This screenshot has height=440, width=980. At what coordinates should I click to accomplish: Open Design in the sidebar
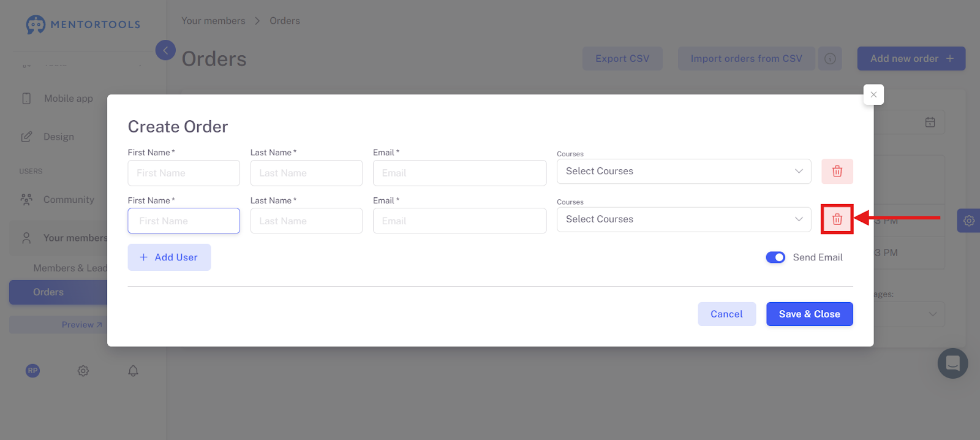pos(59,137)
